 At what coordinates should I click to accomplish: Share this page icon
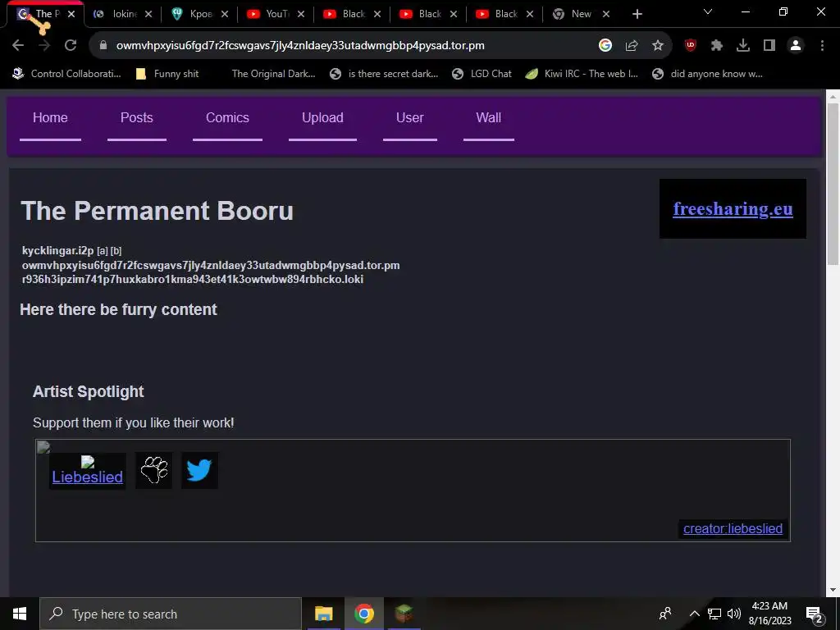(x=632, y=46)
